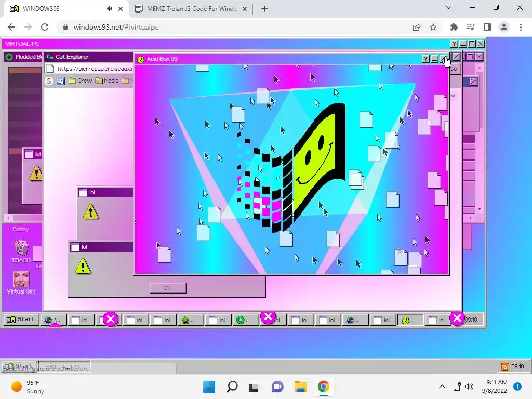Open the Chrome three-dot menu

pyautogui.click(x=521, y=27)
